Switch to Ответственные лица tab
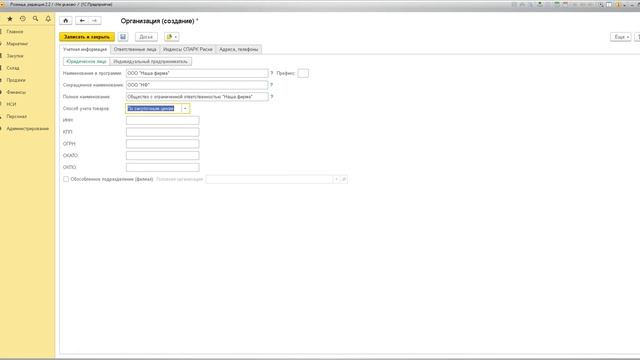The height and width of the screenshot is (360, 640). [135, 49]
